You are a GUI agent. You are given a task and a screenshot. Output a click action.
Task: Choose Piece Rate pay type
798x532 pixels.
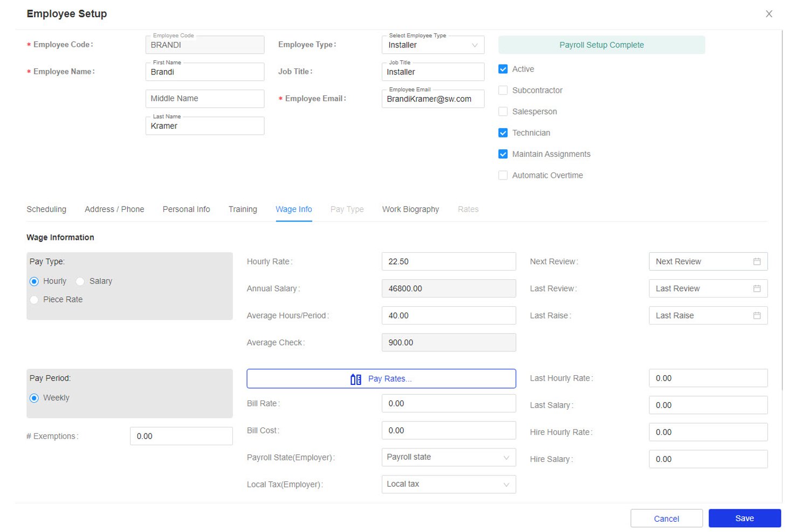tap(35, 300)
